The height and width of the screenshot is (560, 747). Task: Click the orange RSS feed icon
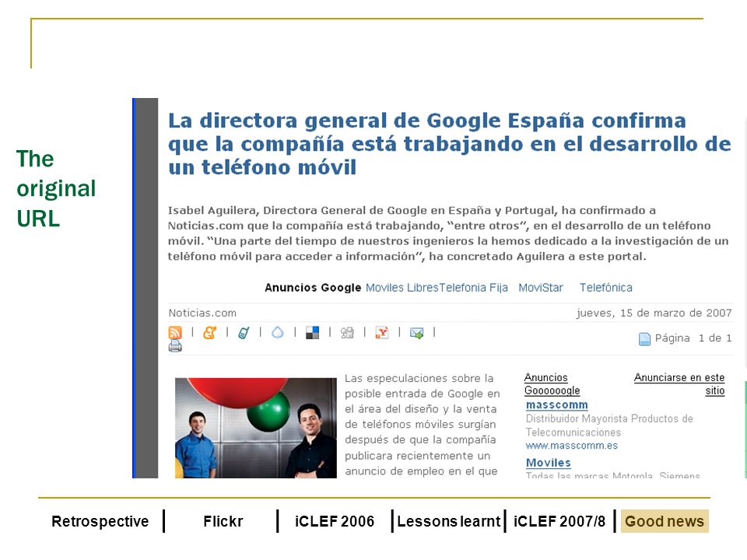175,332
